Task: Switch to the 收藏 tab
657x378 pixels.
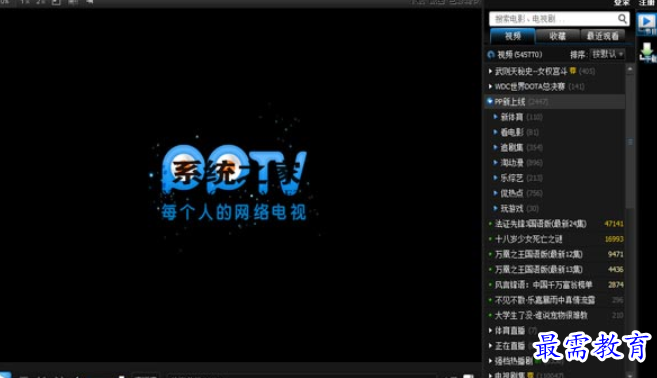Action: pos(558,36)
